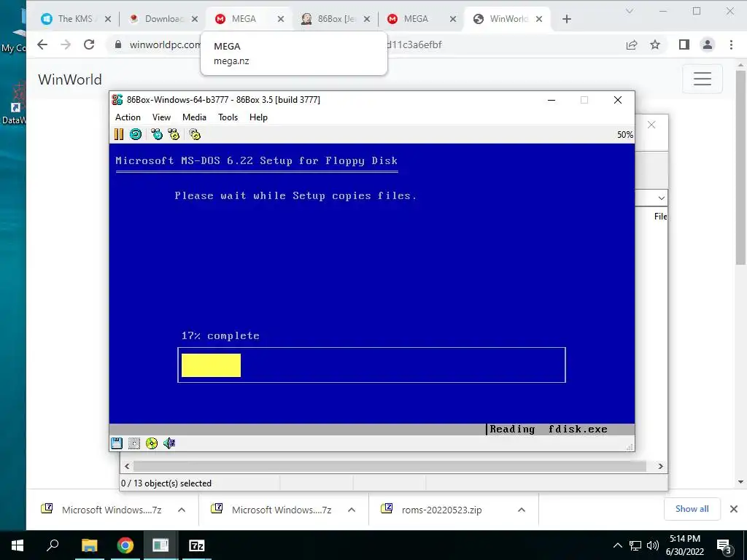Image resolution: width=747 pixels, height=560 pixels.
Task: Reload the WinWorld page
Action: click(x=89, y=44)
